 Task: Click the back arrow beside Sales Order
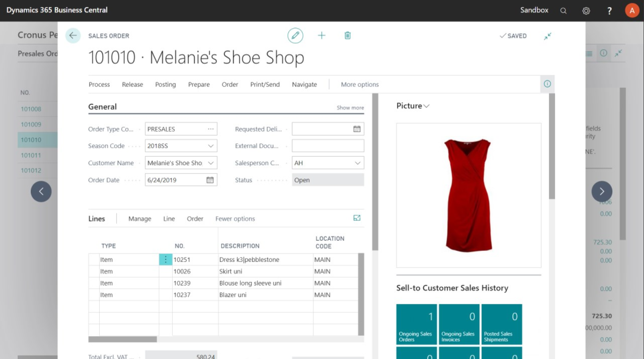(x=73, y=36)
